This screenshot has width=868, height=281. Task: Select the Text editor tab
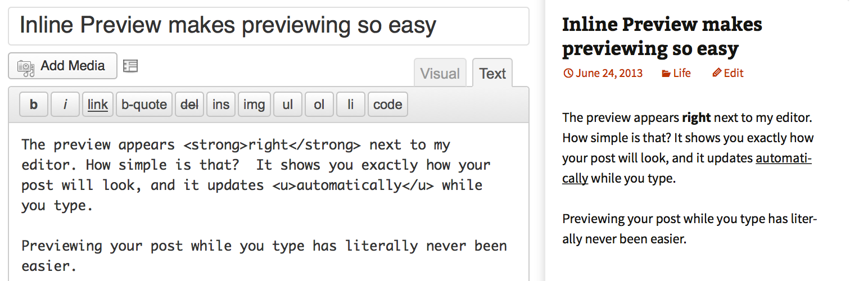point(492,73)
